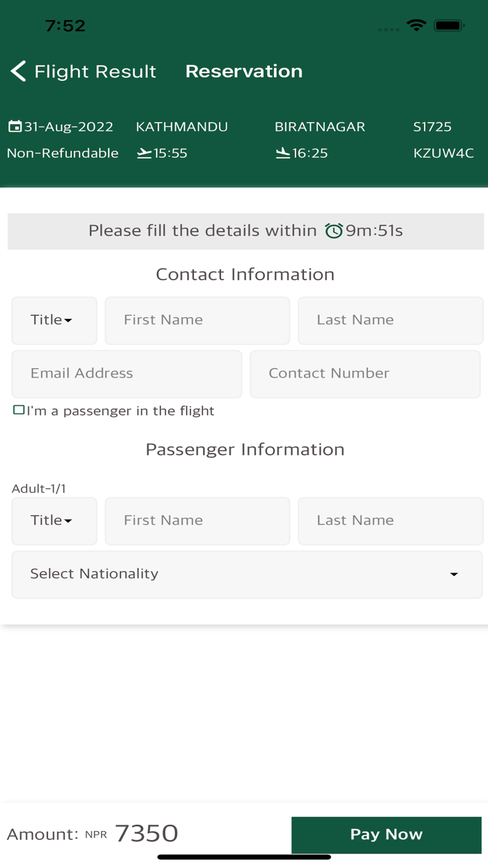The image size is (488, 868).
Task: Open the passenger Title dropdown
Action: tap(54, 521)
